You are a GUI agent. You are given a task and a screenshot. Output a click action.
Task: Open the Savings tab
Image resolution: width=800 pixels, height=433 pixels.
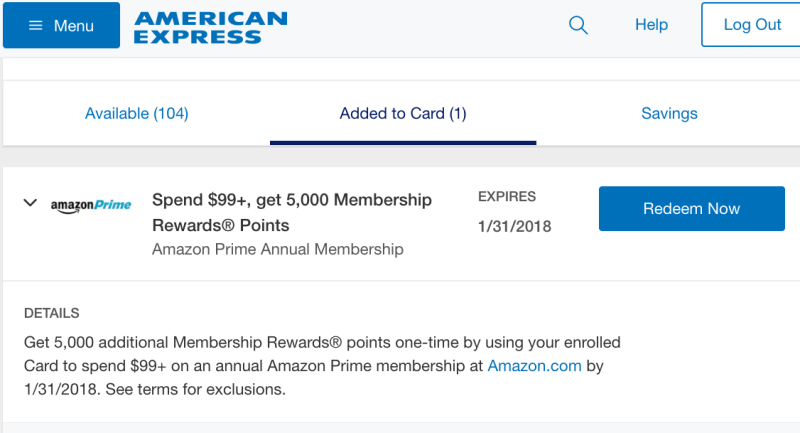coord(669,113)
